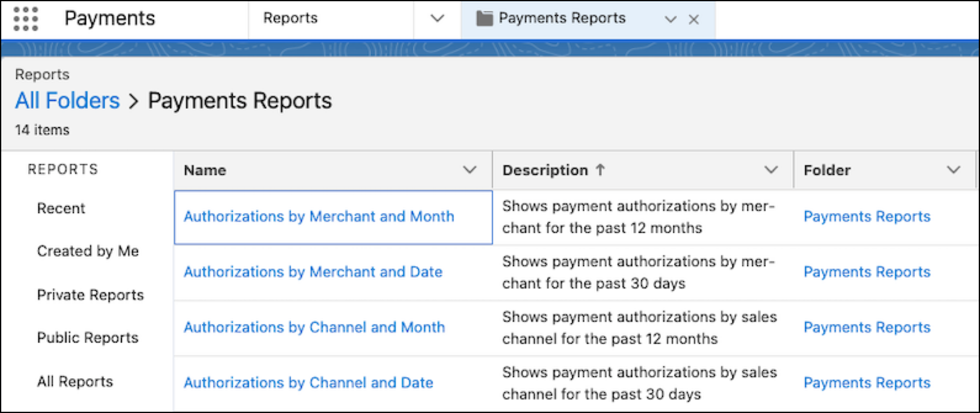Click Payments Reports folder link in first row

coord(868,217)
